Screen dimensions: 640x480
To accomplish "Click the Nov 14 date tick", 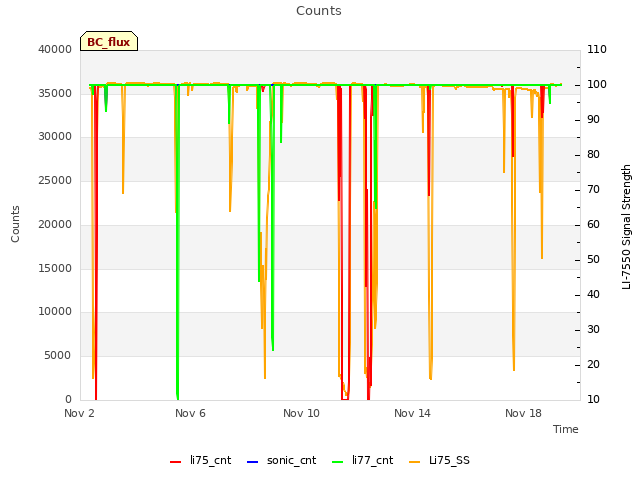I will tap(412, 413).
